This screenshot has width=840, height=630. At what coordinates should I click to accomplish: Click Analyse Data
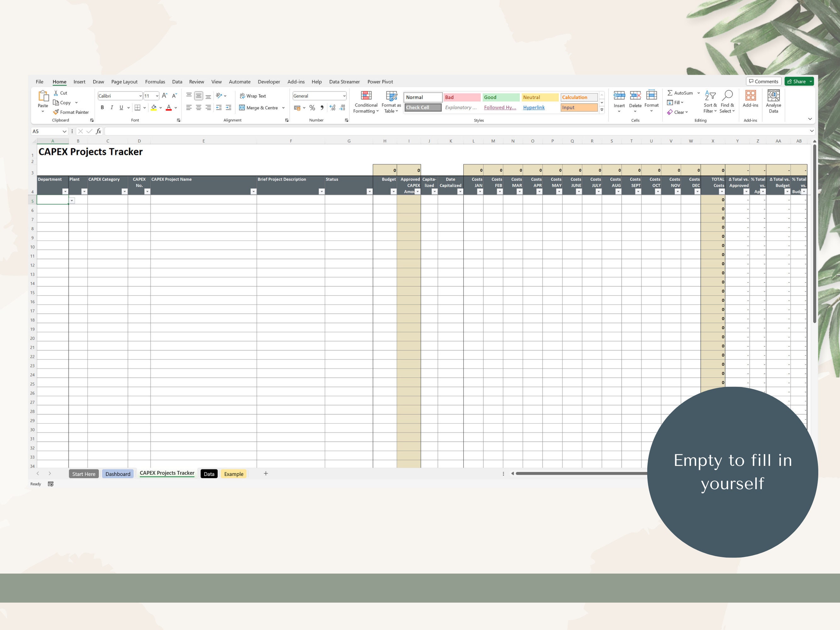774,102
